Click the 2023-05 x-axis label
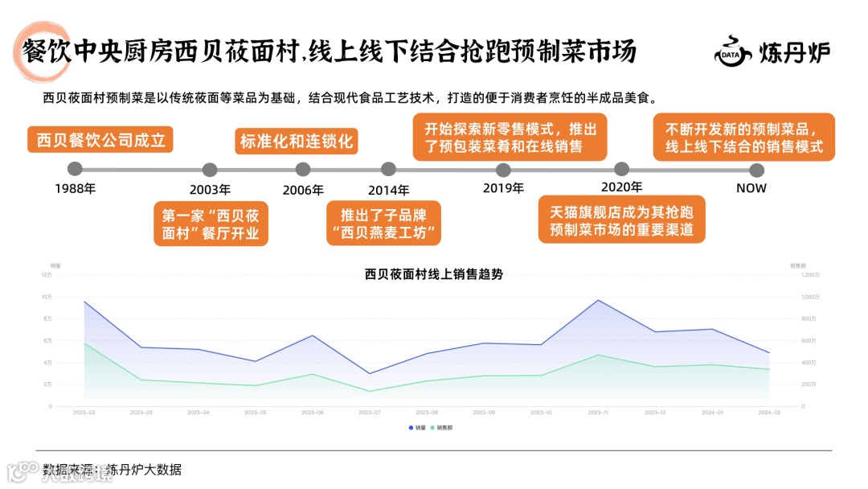868x489 pixels. click(x=256, y=413)
